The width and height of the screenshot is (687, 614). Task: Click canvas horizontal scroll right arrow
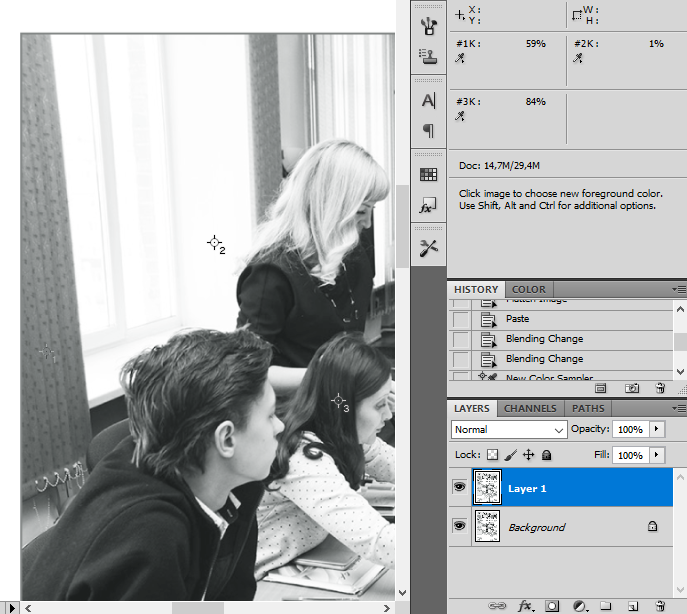[x=386, y=608]
